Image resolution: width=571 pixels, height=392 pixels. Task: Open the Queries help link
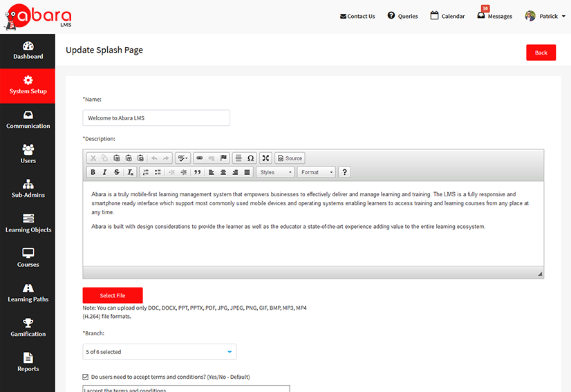pyautogui.click(x=402, y=16)
